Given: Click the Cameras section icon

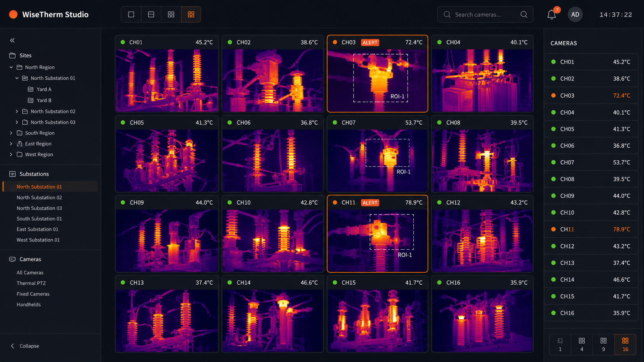Looking at the screenshot, I should [12, 259].
